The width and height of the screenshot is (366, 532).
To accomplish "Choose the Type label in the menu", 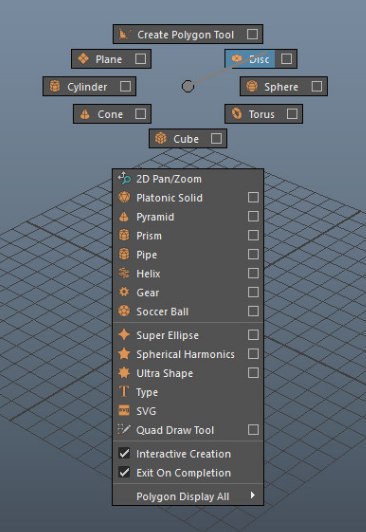I will (x=147, y=392).
